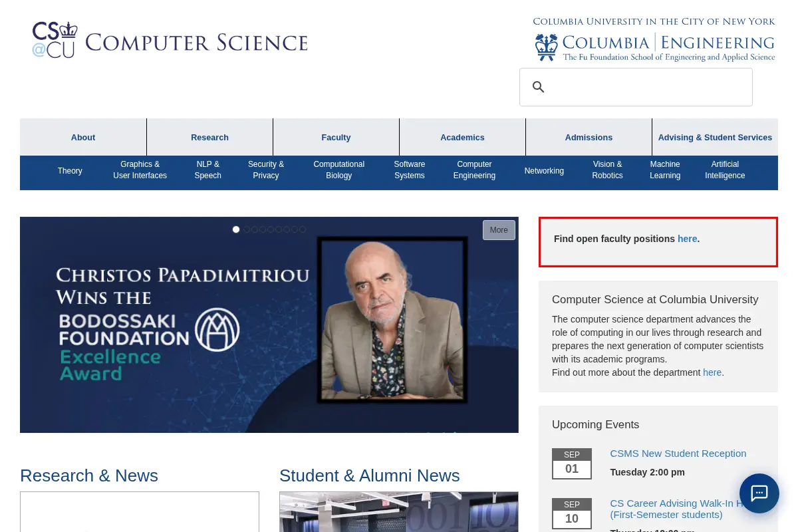Click the 'Computer Science' title text in header
The width and height of the screenshot is (798, 532).
[x=196, y=43]
